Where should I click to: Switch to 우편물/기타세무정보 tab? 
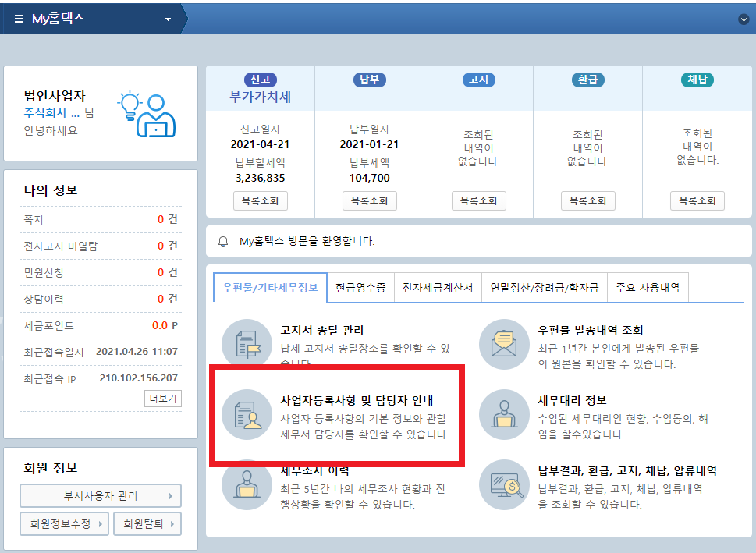[270, 288]
